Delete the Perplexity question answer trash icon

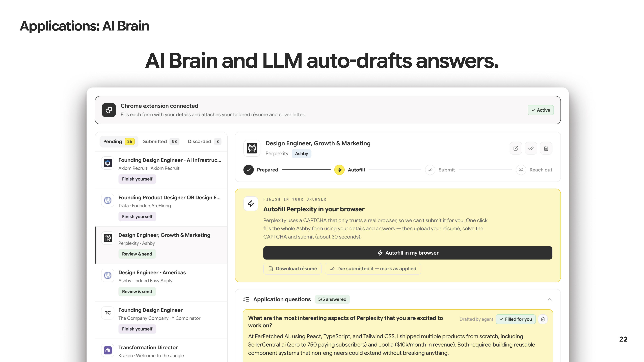543,319
